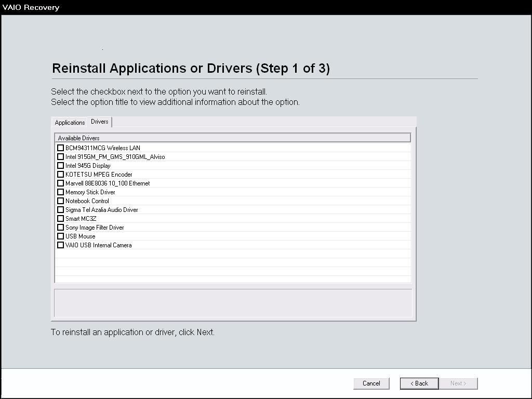Select the 'Notebook Control' title text
Viewport: 532px width, 399px height.
(87, 201)
